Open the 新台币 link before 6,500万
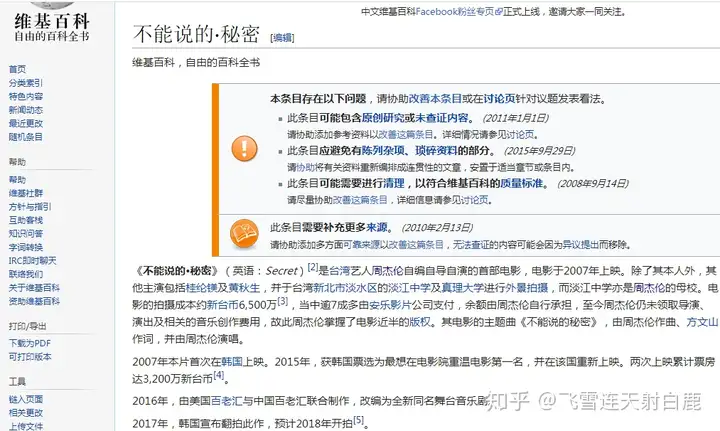Viewport: 720px width, 431px height. [223, 305]
